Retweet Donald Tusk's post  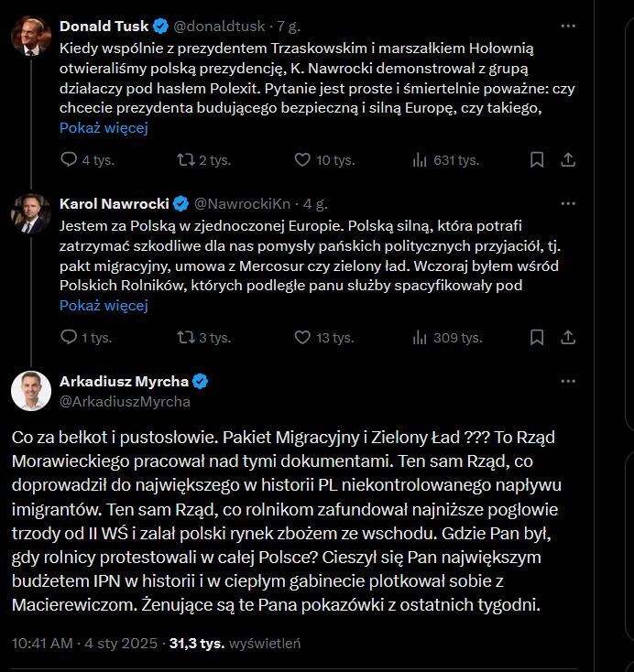[187, 159]
